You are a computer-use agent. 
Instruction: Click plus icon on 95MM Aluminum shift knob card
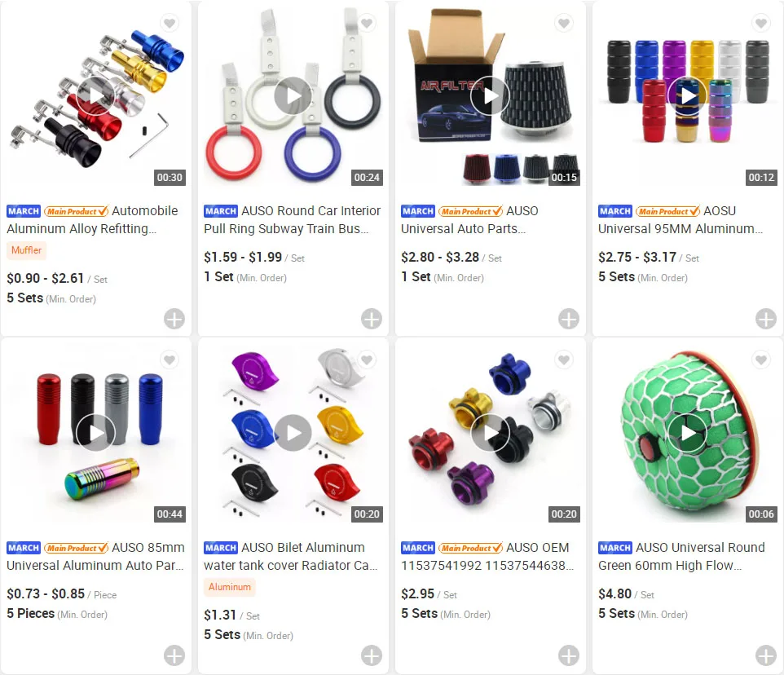coord(765,319)
